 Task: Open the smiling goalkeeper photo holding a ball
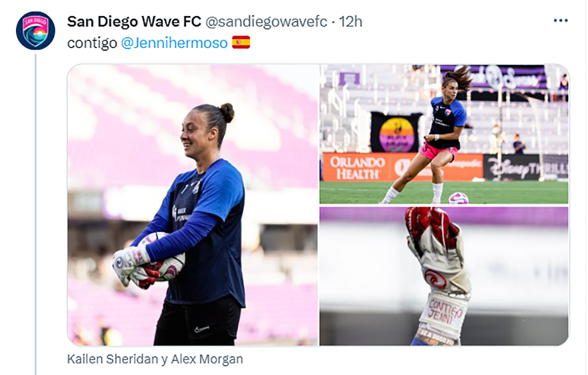pyautogui.click(x=193, y=205)
